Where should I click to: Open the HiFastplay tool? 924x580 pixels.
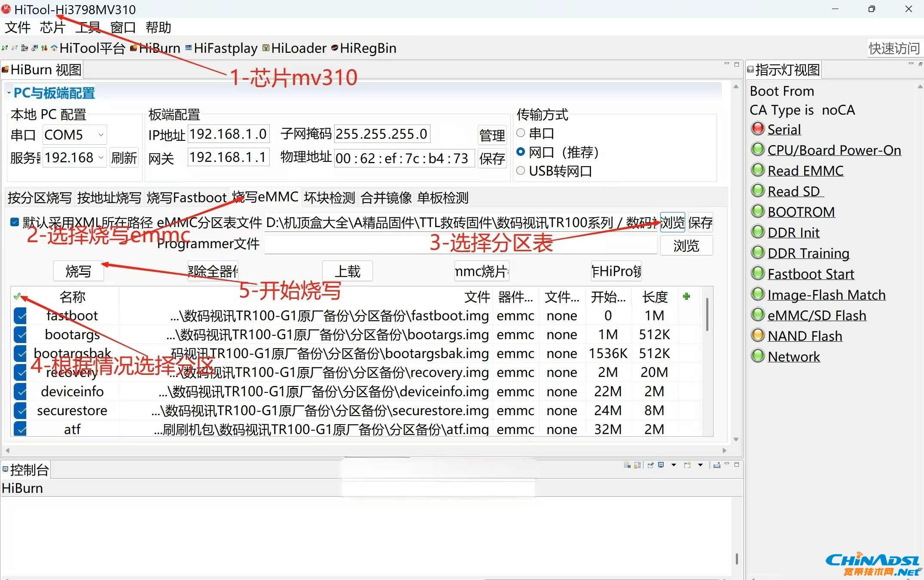tap(221, 48)
